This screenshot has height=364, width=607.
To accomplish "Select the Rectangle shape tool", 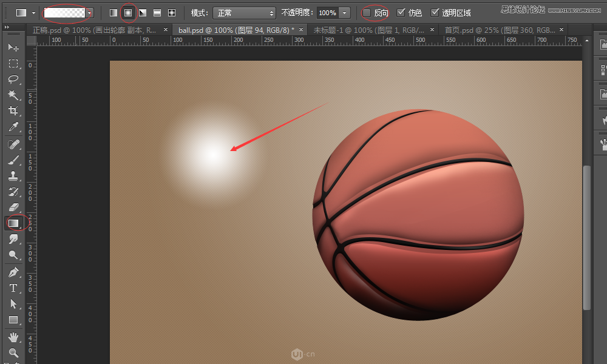I will click(13, 320).
